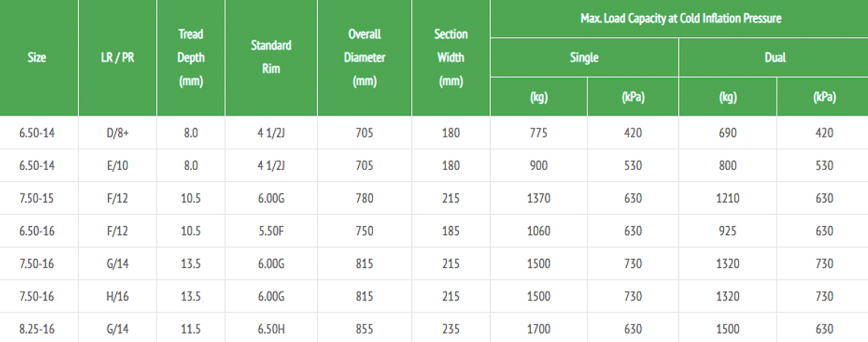
Task: Select the Single load subheader
Action: click(584, 57)
